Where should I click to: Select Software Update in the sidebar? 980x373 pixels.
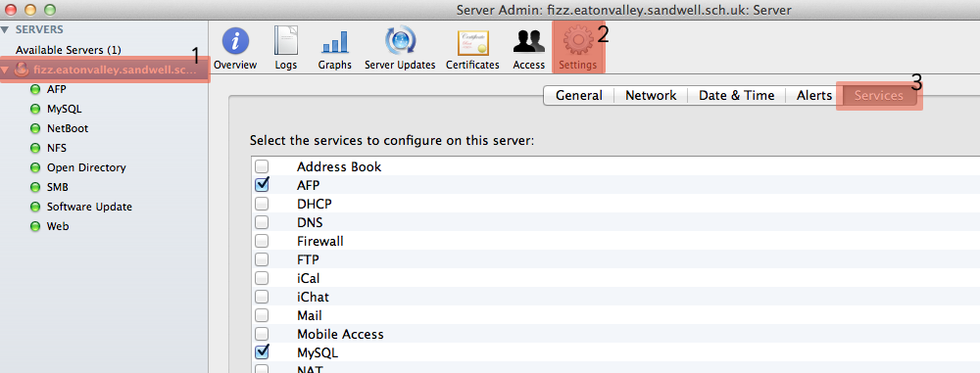89,207
